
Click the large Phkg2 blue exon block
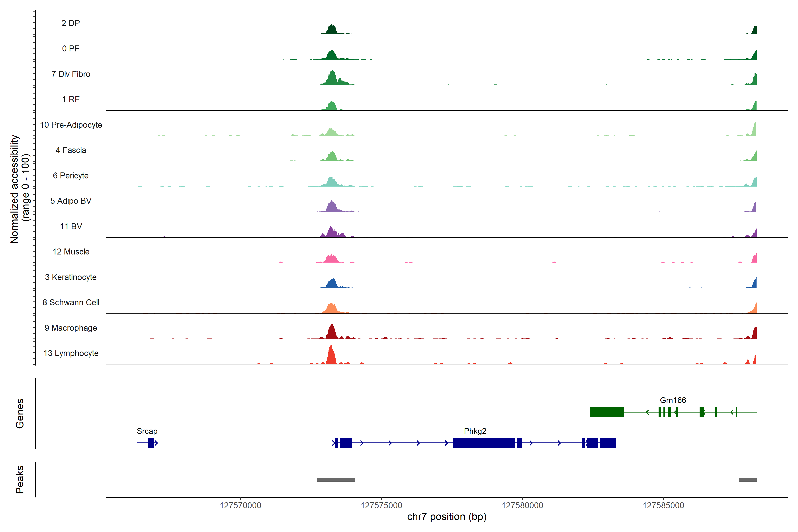click(483, 443)
